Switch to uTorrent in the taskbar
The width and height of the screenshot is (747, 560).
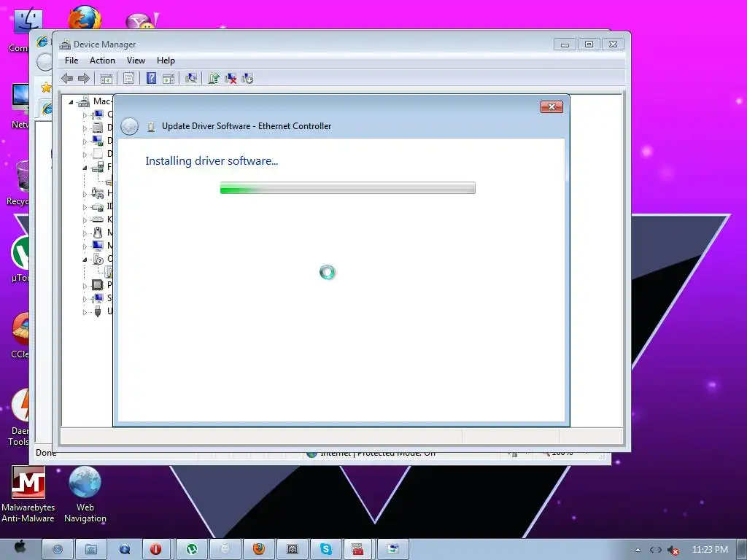(192, 549)
